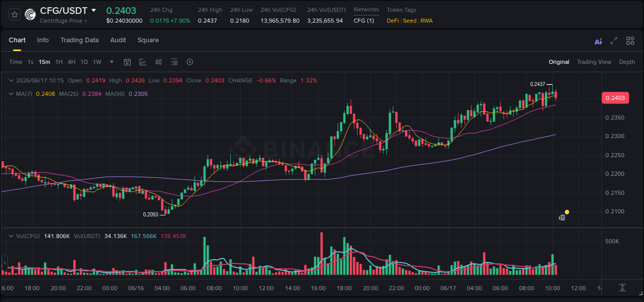This screenshot has height=302, width=644.
Task: Click the MA(7) value 0.2408
Action: tap(44, 94)
